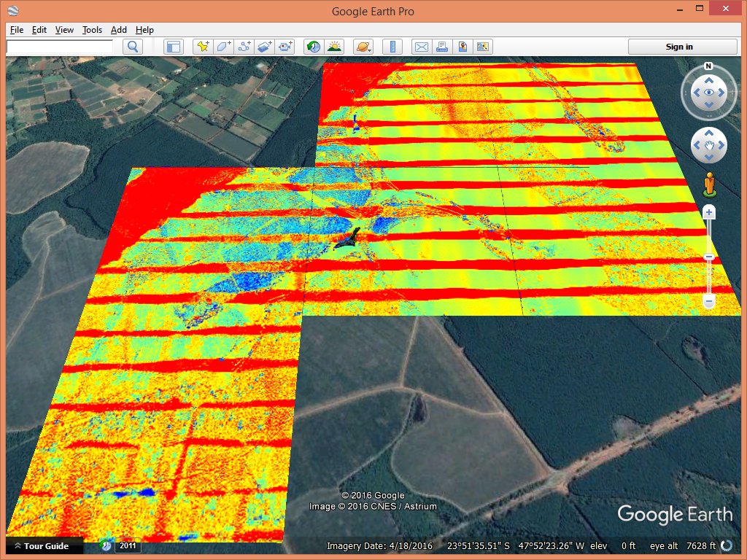The height and width of the screenshot is (560, 747).
Task: Click the zoom slider plus button
Action: (x=708, y=212)
